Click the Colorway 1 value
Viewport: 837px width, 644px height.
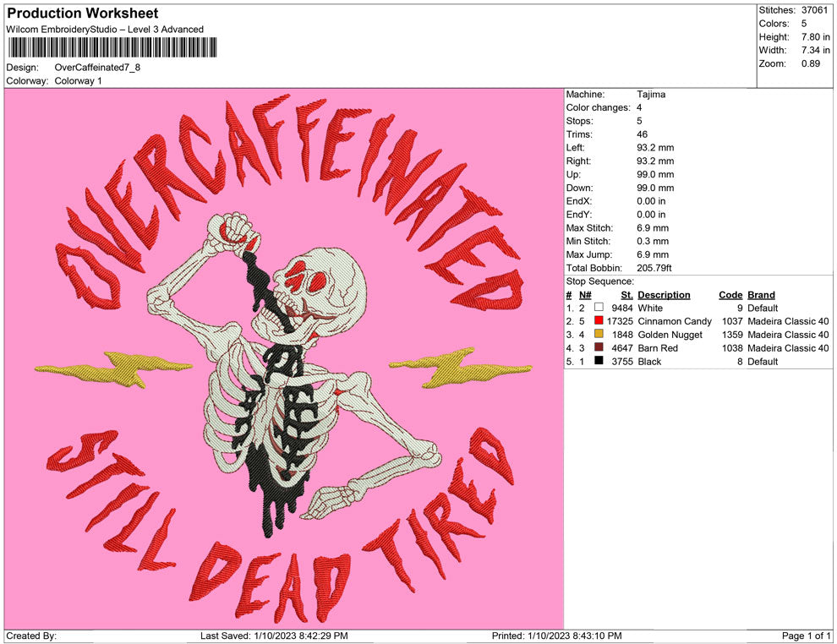tap(78, 81)
